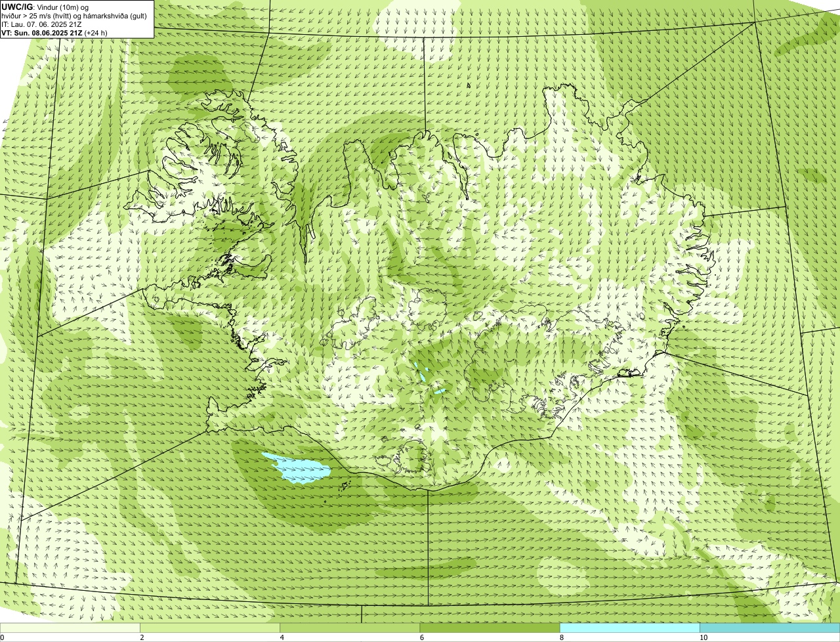840x642 pixels.
Task: Click the "4" label on the wind scale
Action: [x=282, y=637]
